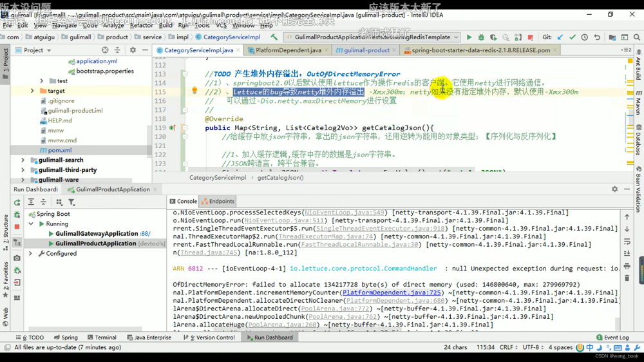Open Run Dashboard settings gear
This screenshot has width=644, height=362.
click(614, 189)
